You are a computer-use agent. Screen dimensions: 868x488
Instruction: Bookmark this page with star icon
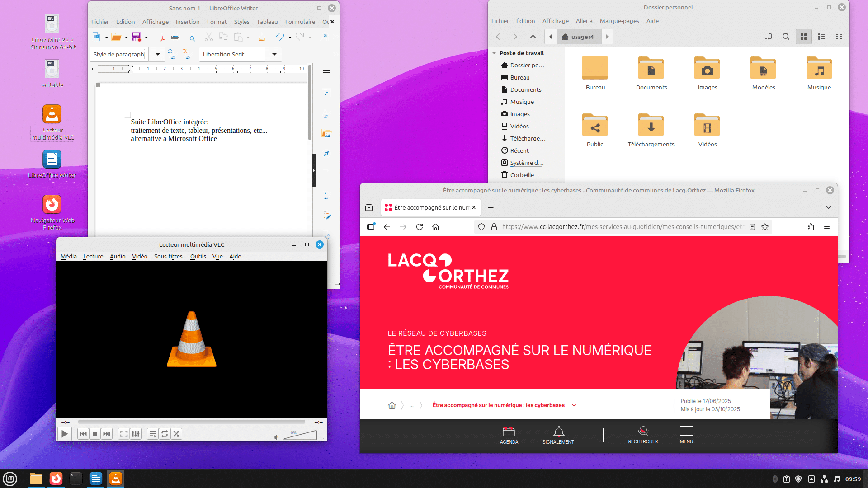point(765,227)
